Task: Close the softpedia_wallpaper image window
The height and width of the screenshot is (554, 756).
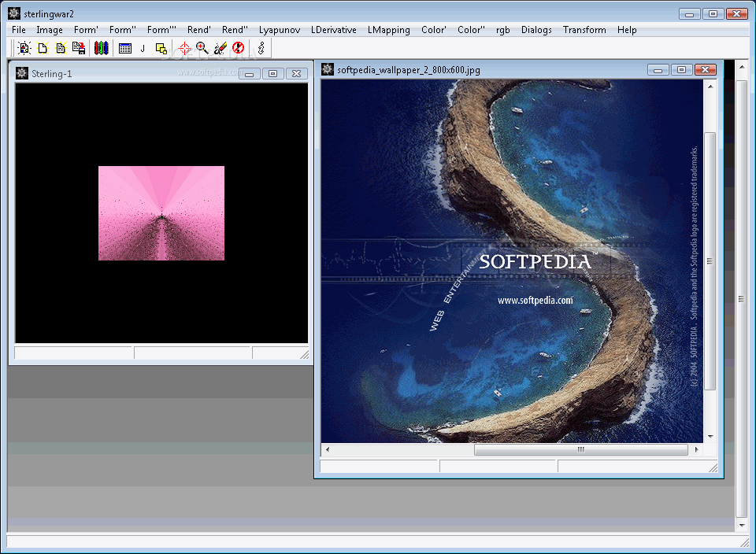Action: (x=706, y=70)
